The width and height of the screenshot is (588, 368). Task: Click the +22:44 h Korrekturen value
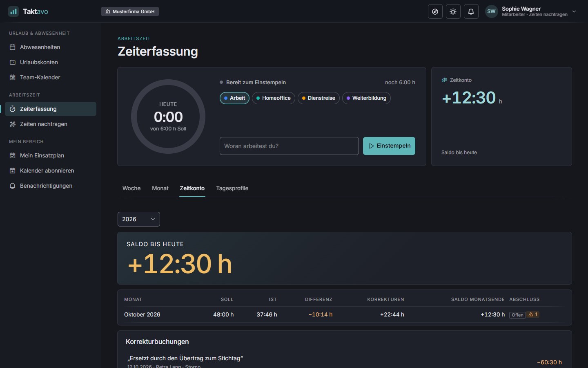point(392,314)
